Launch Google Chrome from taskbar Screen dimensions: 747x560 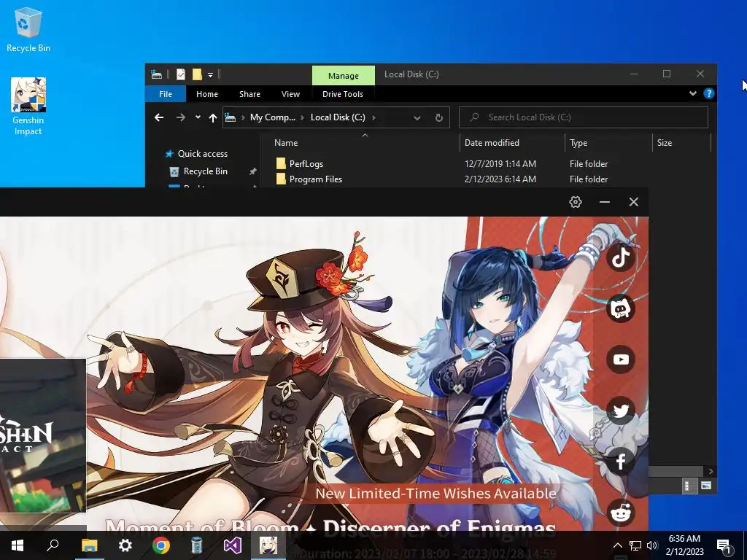pyautogui.click(x=161, y=545)
